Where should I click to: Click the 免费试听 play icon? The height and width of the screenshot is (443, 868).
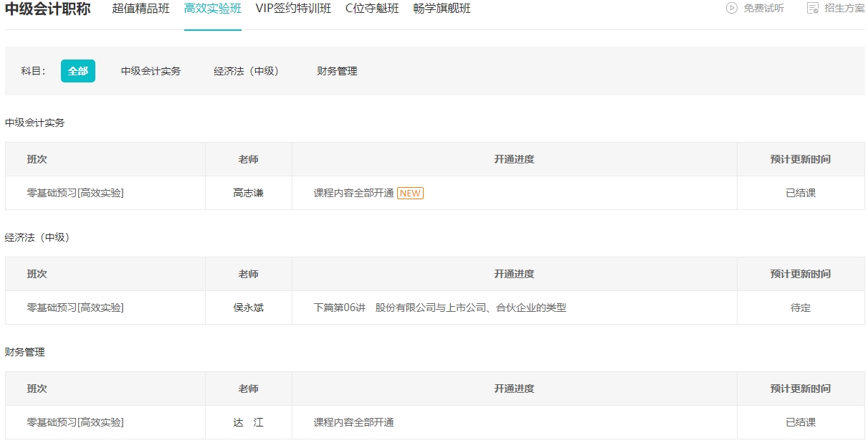point(732,9)
